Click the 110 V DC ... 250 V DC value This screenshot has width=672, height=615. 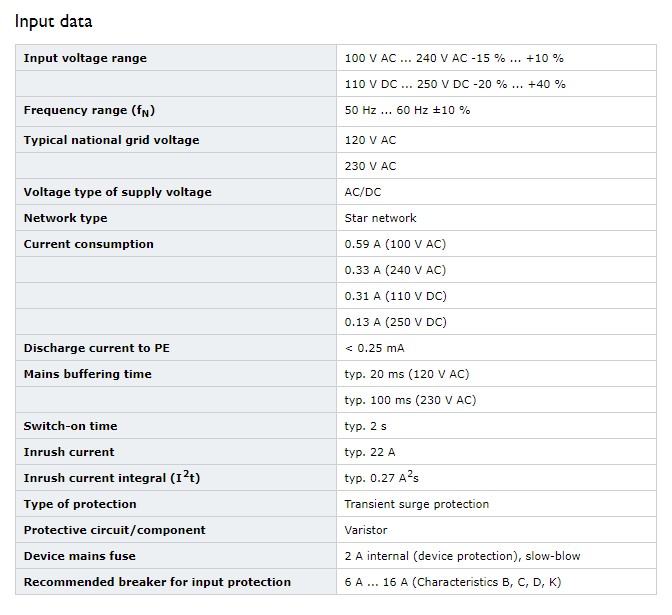pyautogui.click(x=455, y=84)
